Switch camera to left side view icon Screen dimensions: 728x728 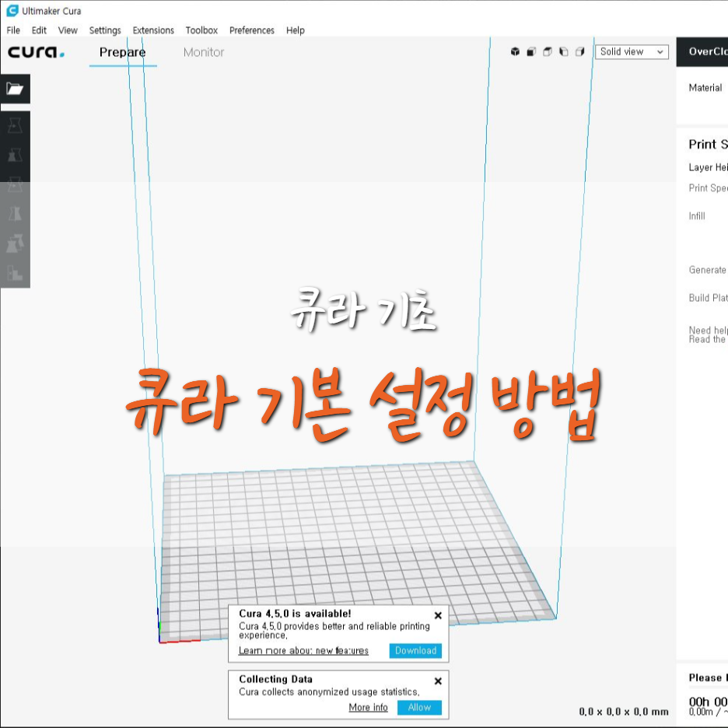(564, 51)
